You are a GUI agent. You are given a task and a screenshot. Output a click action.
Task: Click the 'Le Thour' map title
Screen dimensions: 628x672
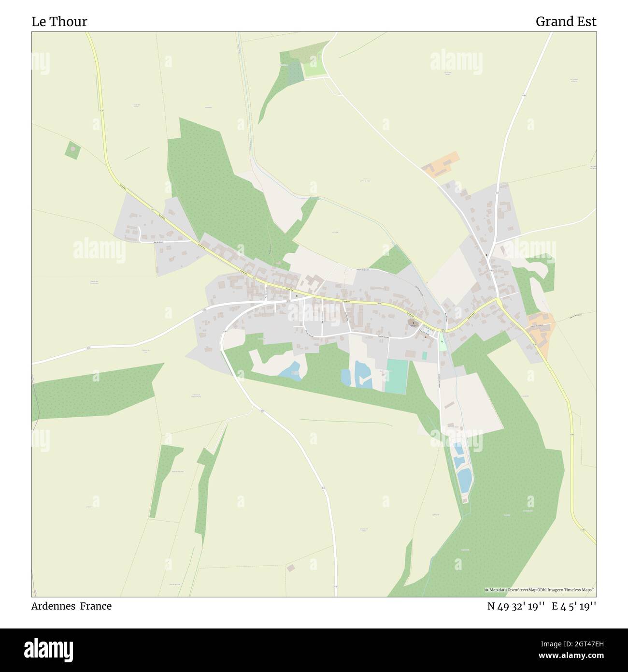(x=59, y=22)
